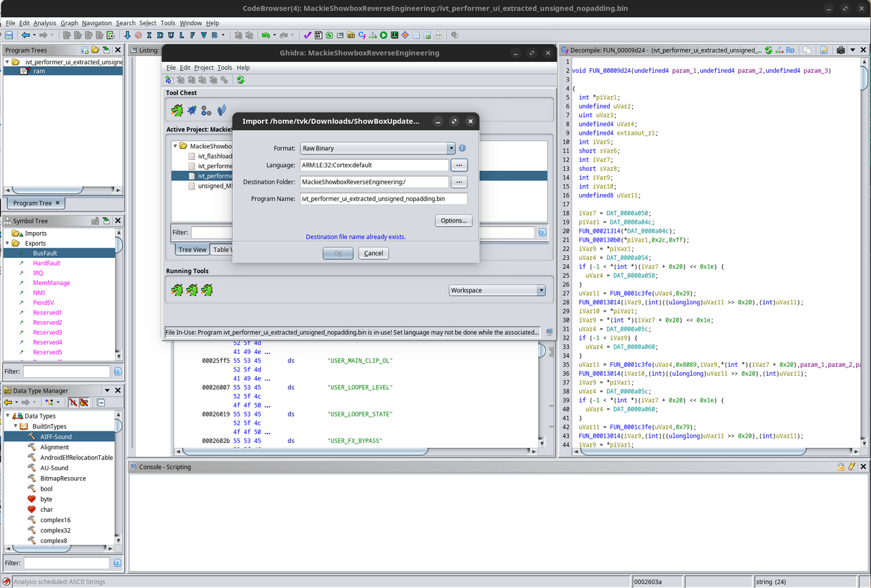Click the Cancel button in Import dialog
871x588 pixels.
[374, 253]
